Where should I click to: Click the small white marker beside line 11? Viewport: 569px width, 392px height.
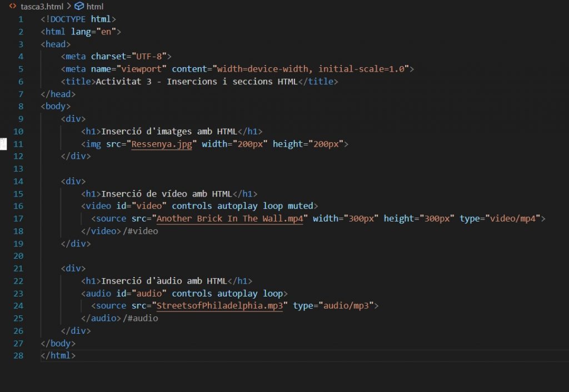(x=3, y=144)
